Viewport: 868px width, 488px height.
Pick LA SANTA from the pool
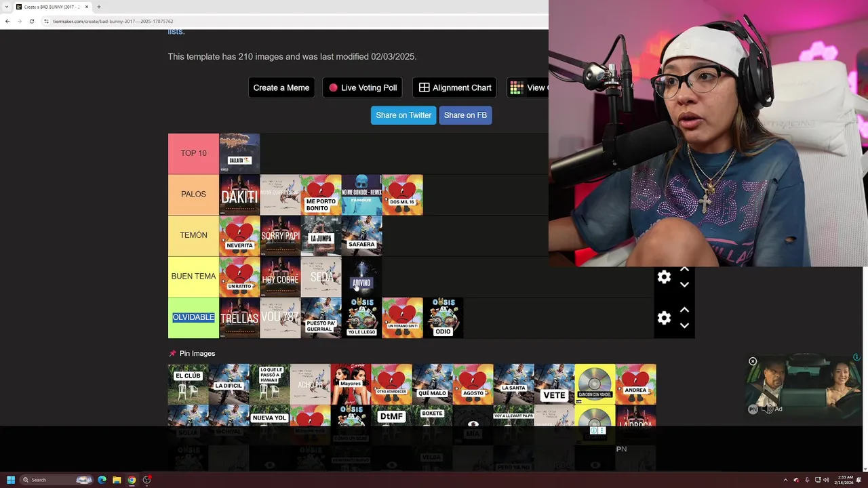click(513, 384)
